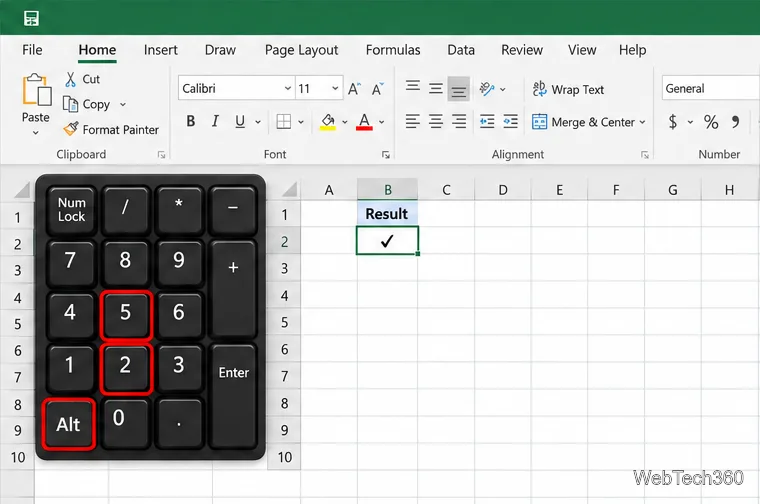Click the Paste clipboard icon
The width and height of the screenshot is (760, 504).
pos(36,90)
